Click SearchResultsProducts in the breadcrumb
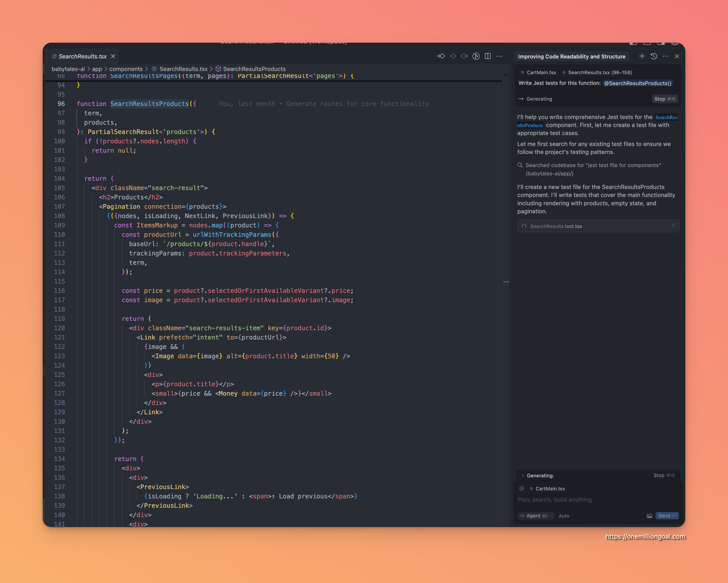The image size is (728, 583). [254, 69]
